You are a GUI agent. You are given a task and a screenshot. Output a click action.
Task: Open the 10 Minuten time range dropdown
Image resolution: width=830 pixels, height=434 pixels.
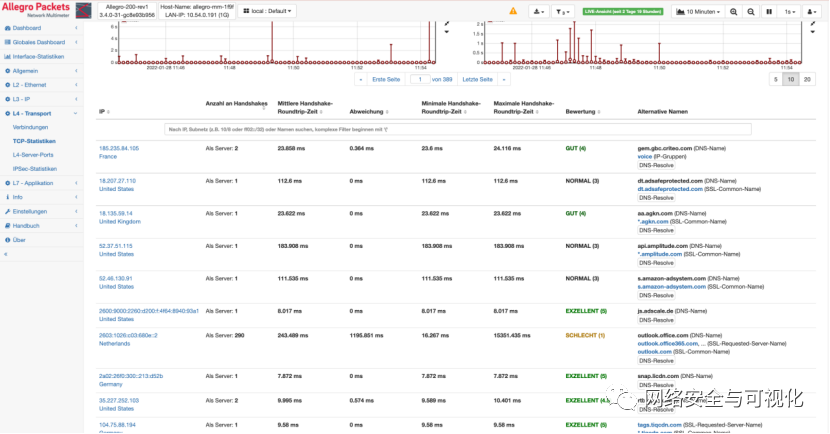click(698, 11)
